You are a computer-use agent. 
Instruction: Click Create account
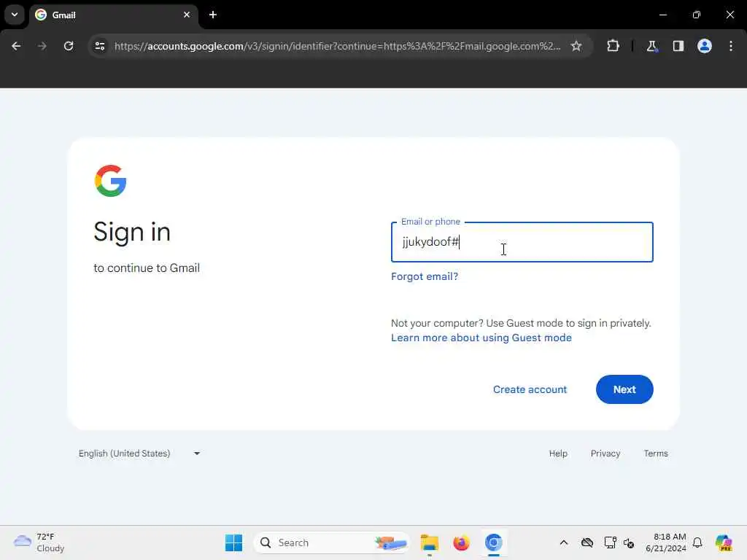coord(530,389)
